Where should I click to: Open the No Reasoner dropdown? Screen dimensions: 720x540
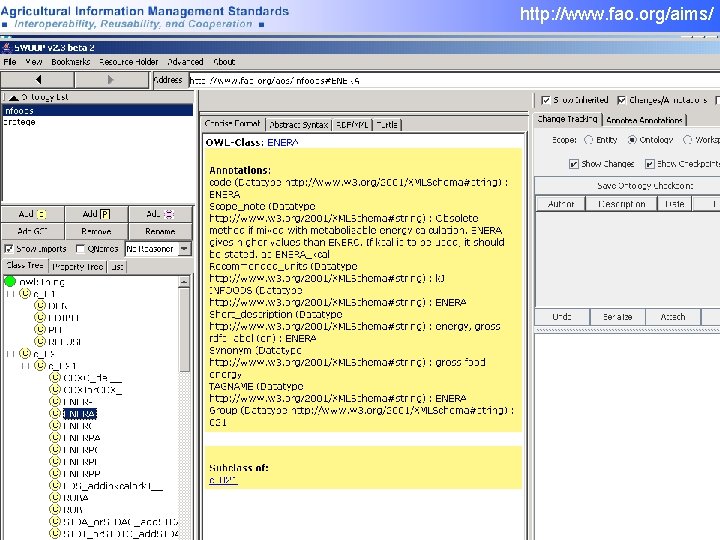(x=184, y=248)
